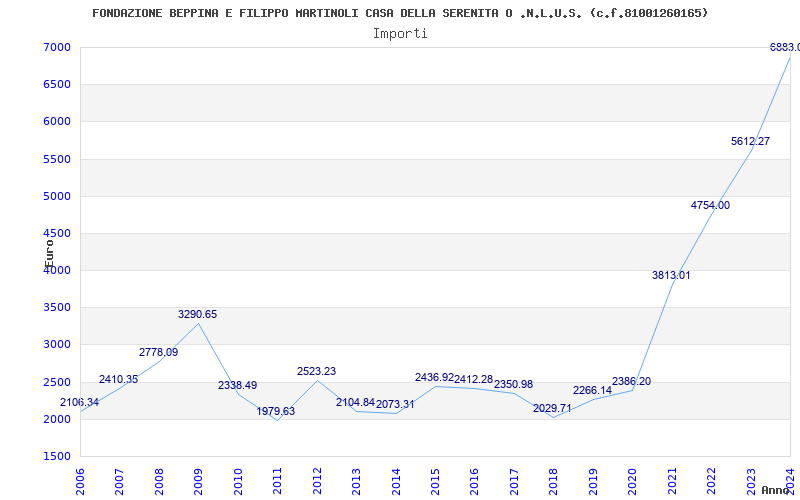The height and width of the screenshot is (500, 800).
Task: Click the 6000 y-axis tick label
Action: pyautogui.click(x=57, y=121)
